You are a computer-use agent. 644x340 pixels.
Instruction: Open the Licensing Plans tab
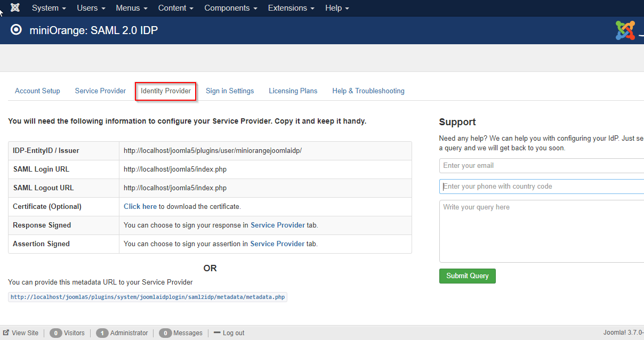click(x=293, y=91)
